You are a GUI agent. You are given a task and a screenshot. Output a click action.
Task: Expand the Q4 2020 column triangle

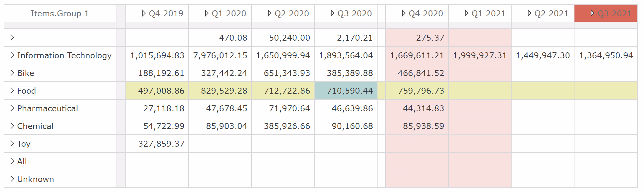coord(403,13)
